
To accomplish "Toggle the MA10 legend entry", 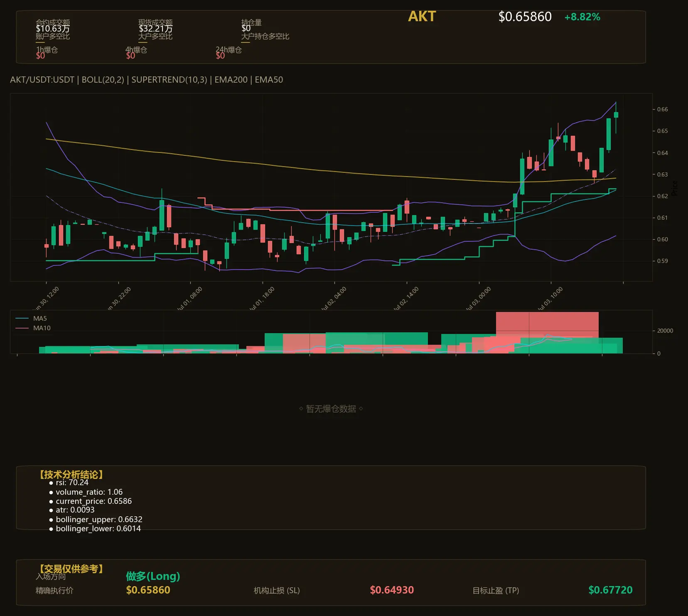I will point(33,328).
